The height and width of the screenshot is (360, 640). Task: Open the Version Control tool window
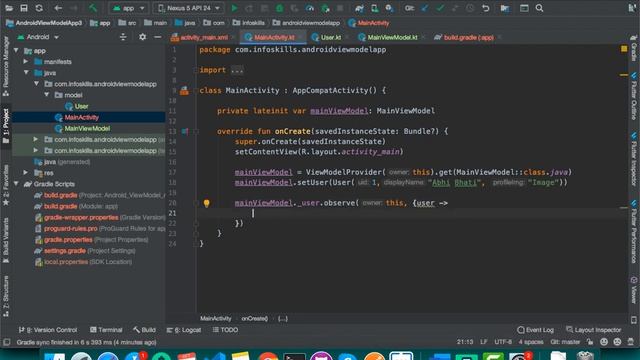(x=48, y=330)
